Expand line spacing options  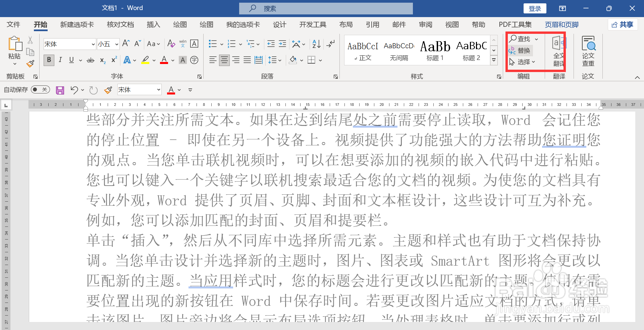[x=280, y=60]
